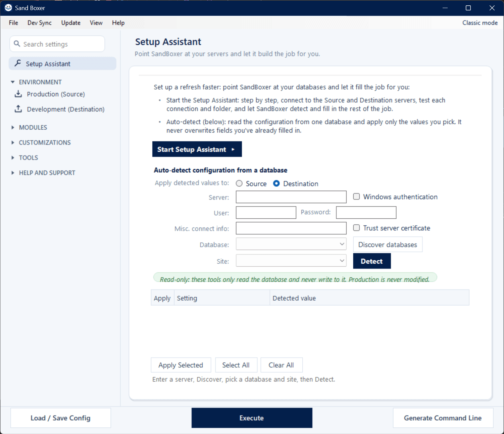Select the Source radio button
Image resolution: width=504 pixels, height=434 pixels.
click(239, 183)
